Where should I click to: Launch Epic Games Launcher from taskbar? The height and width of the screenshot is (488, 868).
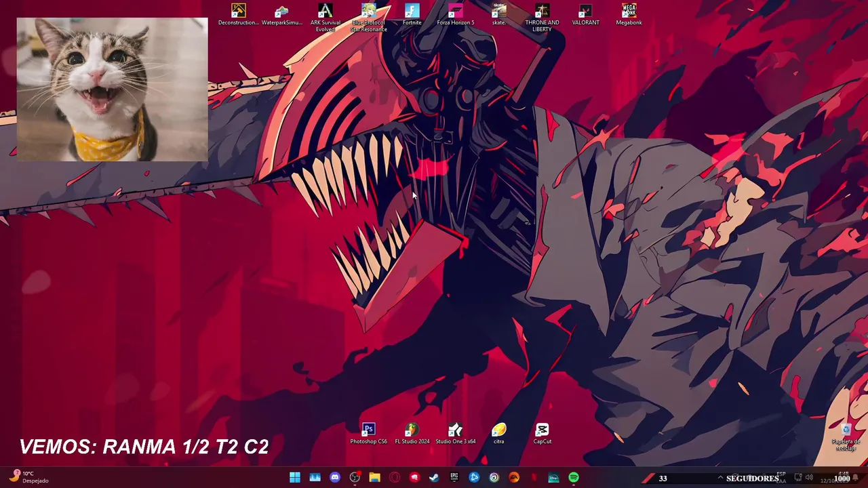pos(454,477)
